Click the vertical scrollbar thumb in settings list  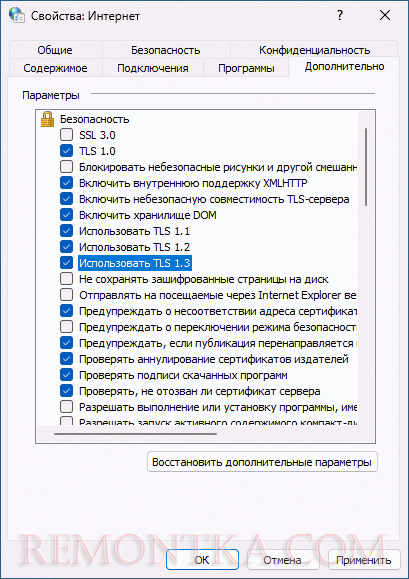point(366,167)
